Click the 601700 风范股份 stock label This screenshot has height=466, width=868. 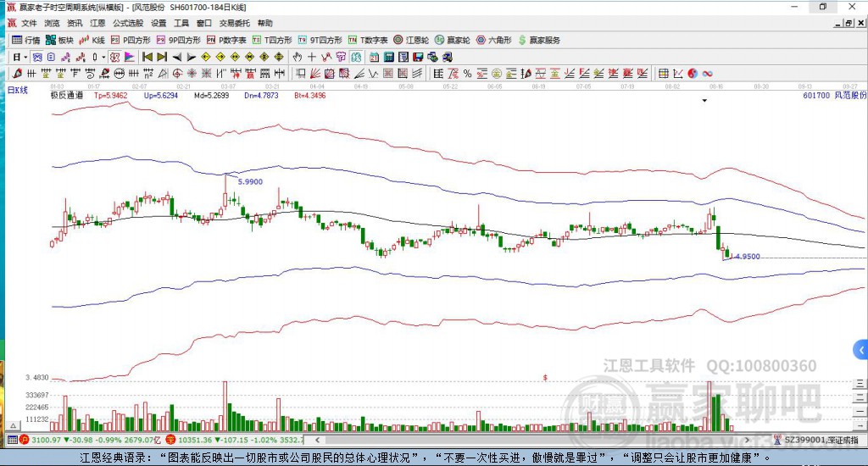(x=835, y=95)
